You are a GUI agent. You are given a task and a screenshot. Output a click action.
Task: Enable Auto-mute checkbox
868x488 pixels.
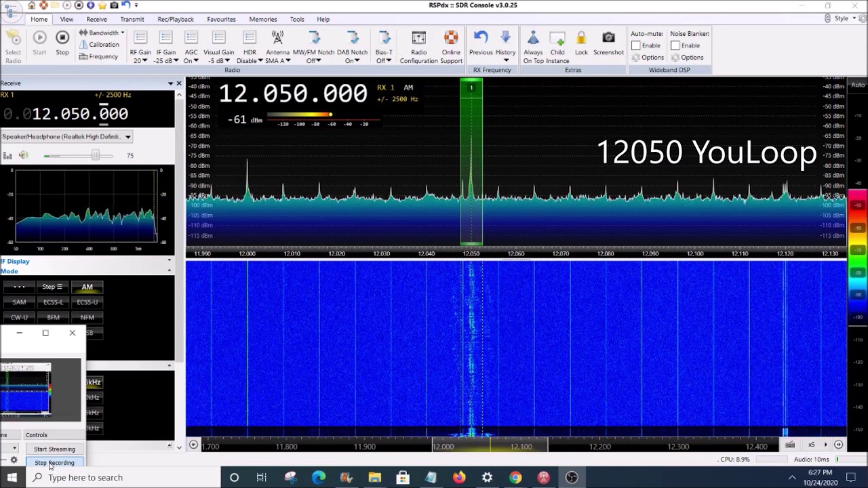pyautogui.click(x=635, y=45)
